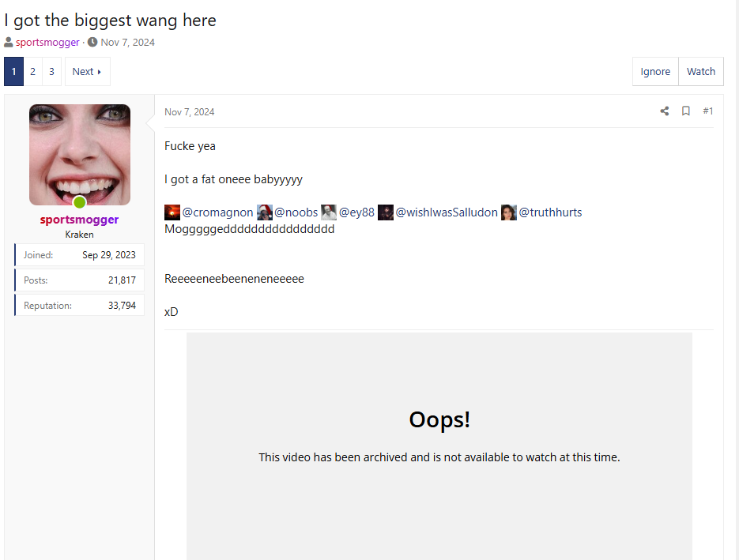The image size is (739, 560).
Task: Toggle Ignore for this thread
Action: tap(655, 72)
